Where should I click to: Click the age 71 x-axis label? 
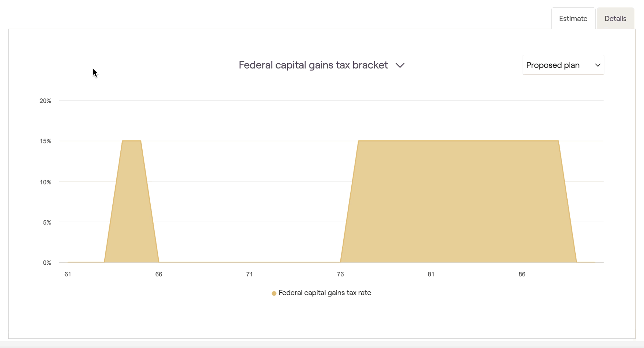(250, 274)
